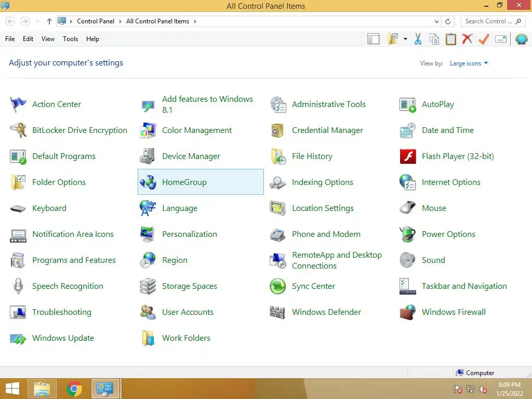532x399 pixels.
Task: Open the Work Folders link
Action: point(186,338)
